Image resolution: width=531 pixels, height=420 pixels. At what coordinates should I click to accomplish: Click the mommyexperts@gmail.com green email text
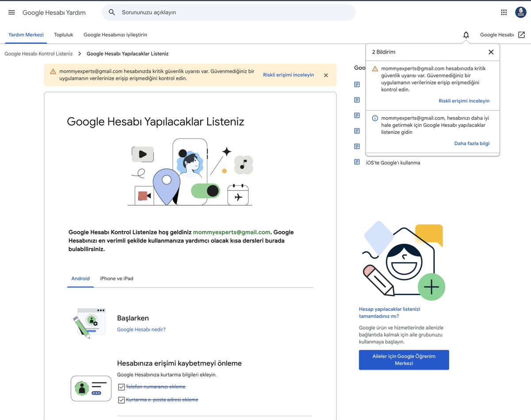[x=231, y=232]
